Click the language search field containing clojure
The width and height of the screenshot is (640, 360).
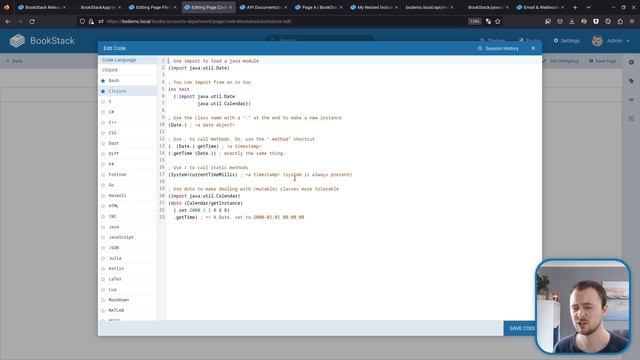pyautogui.click(x=127, y=70)
